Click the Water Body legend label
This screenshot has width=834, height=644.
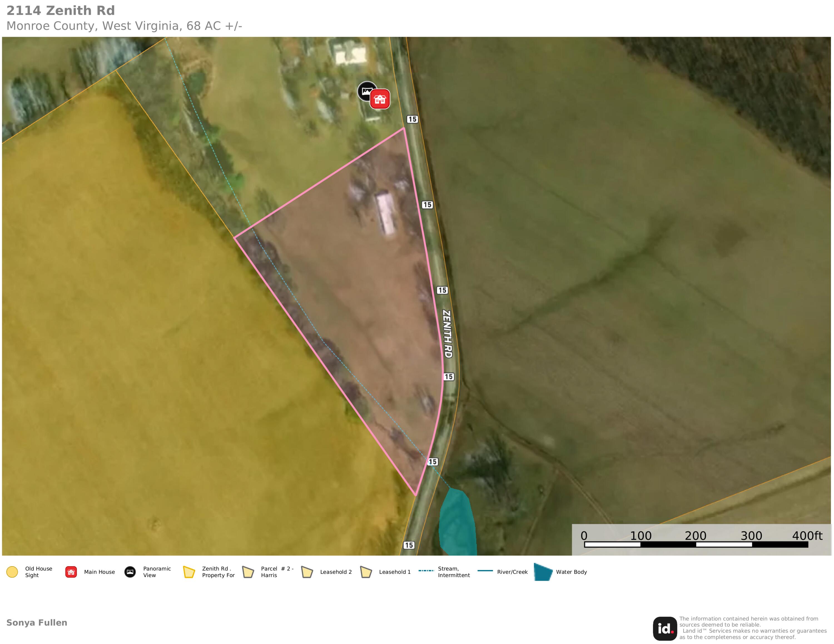pos(571,572)
